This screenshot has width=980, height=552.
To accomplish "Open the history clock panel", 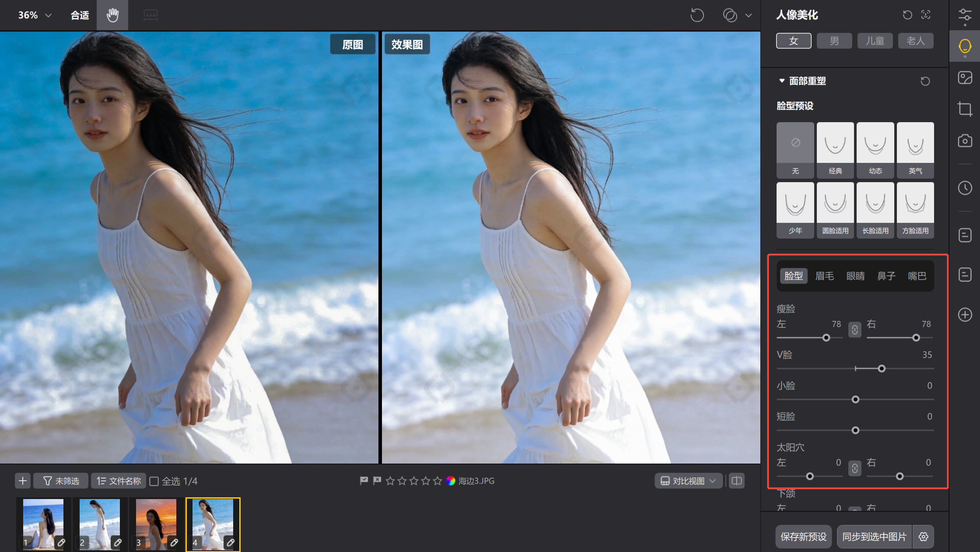I will click(x=965, y=188).
